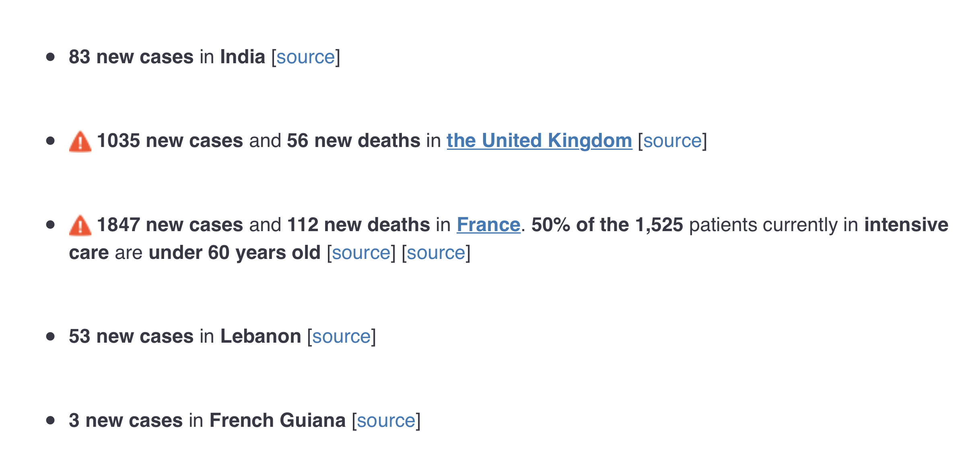Viewport: 980px width, 453px height.
Task: Open the second source link for France
Action: click(x=436, y=253)
